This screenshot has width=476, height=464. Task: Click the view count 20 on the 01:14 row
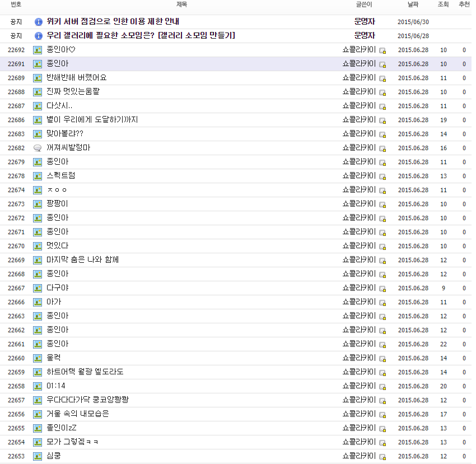pyautogui.click(x=444, y=386)
